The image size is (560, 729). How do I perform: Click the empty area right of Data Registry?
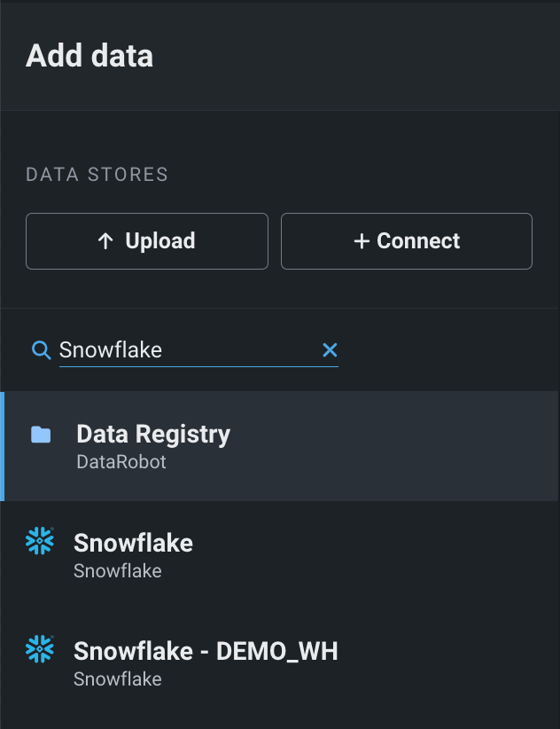(x=399, y=446)
